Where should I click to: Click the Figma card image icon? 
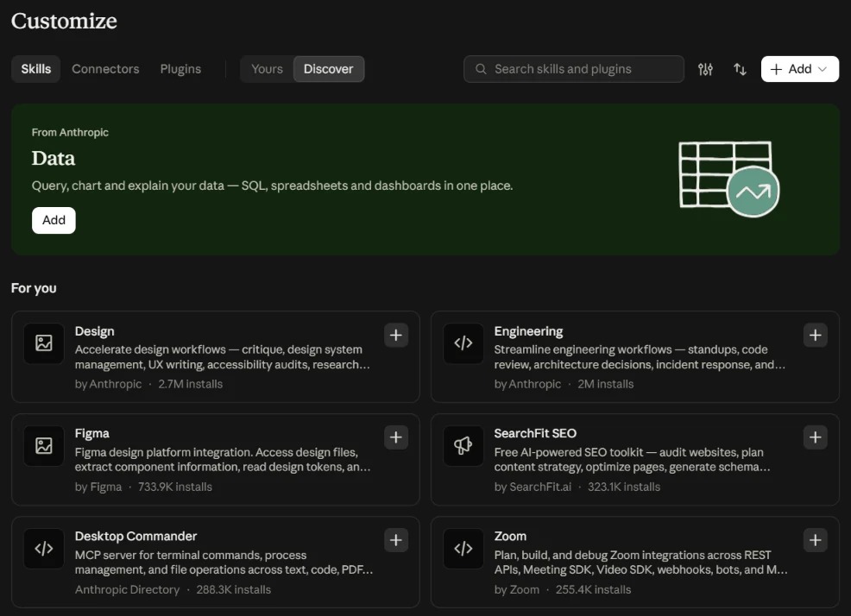44,445
